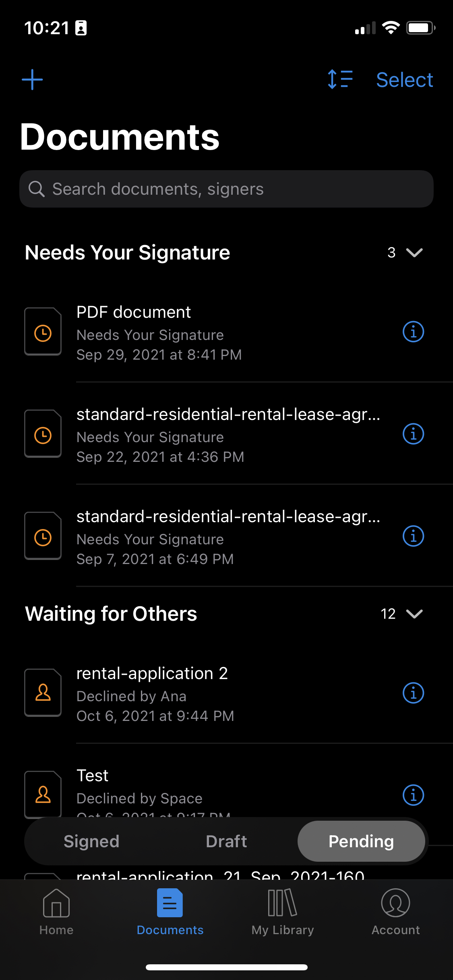Switch filter to Signed
453x980 pixels.
pyautogui.click(x=91, y=841)
